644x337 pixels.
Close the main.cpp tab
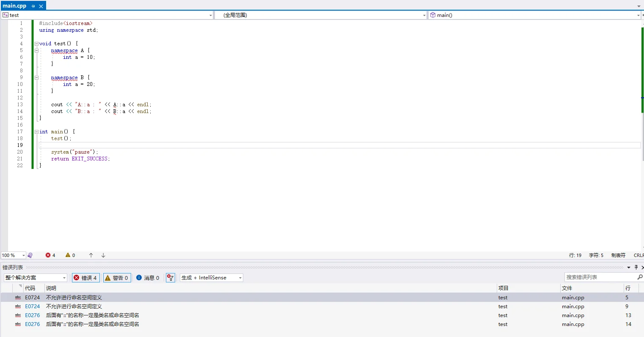click(x=41, y=6)
